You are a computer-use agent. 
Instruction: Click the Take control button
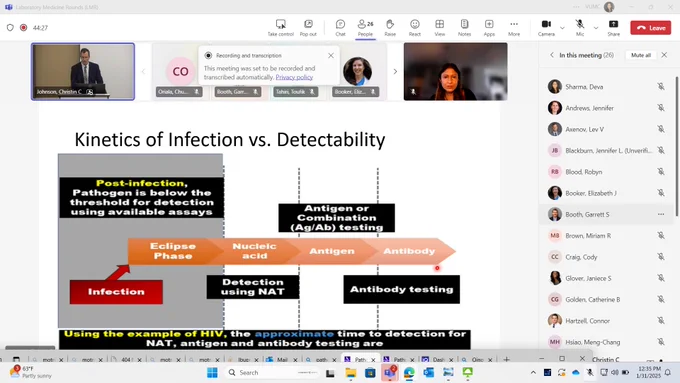(281, 28)
